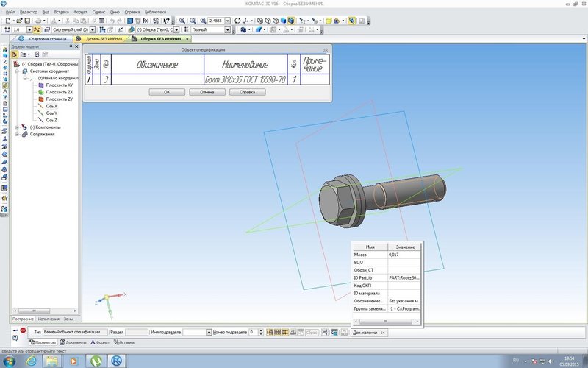Open a file with the folder icon
The height and width of the screenshot is (368, 588).
[20, 21]
